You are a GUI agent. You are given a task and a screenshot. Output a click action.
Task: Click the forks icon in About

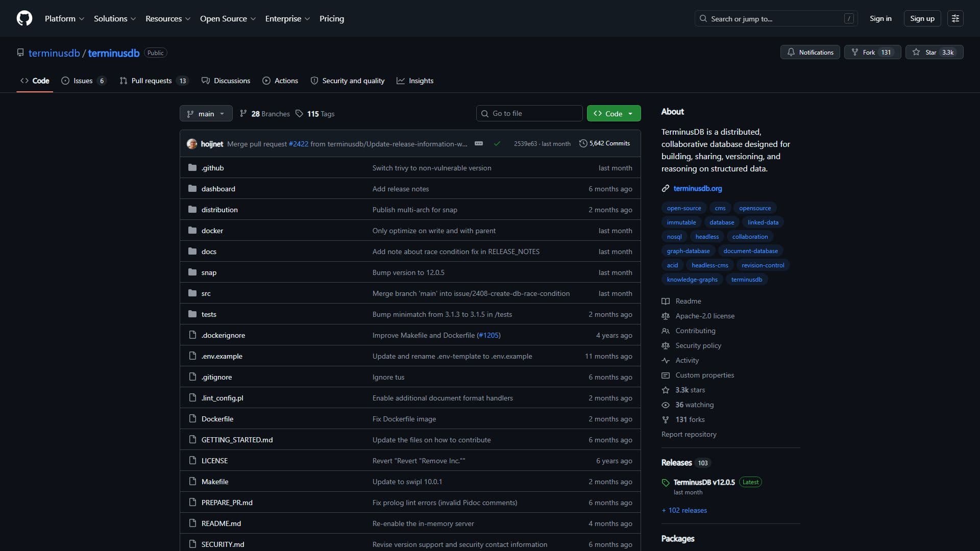[x=666, y=420]
